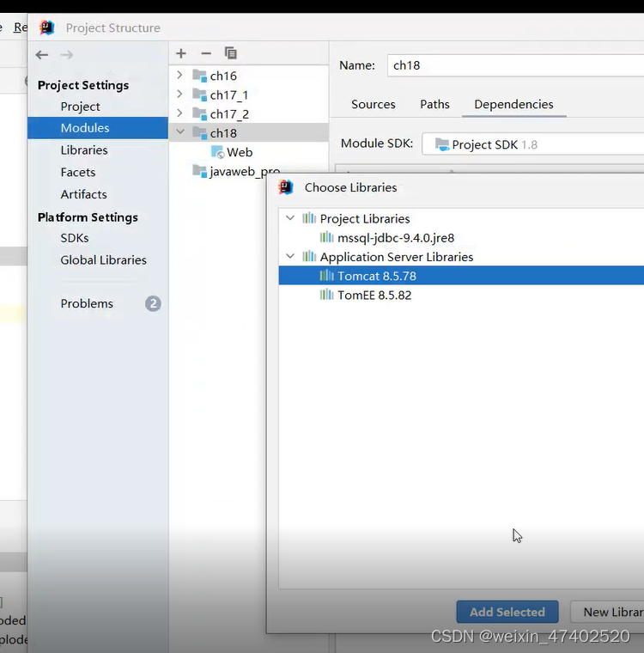Viewport: 644px width, 653px height.
Task: Select the Web facet row
Action: point(249,152)
